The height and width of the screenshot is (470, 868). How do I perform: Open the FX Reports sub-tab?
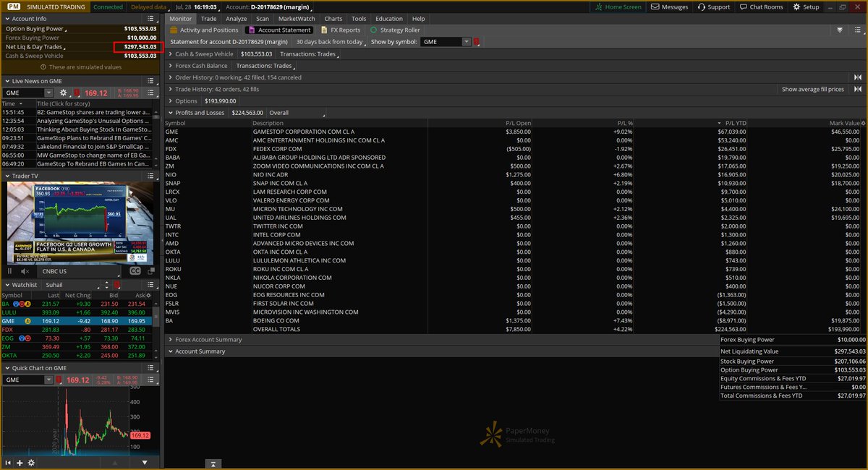pos(340,30)
